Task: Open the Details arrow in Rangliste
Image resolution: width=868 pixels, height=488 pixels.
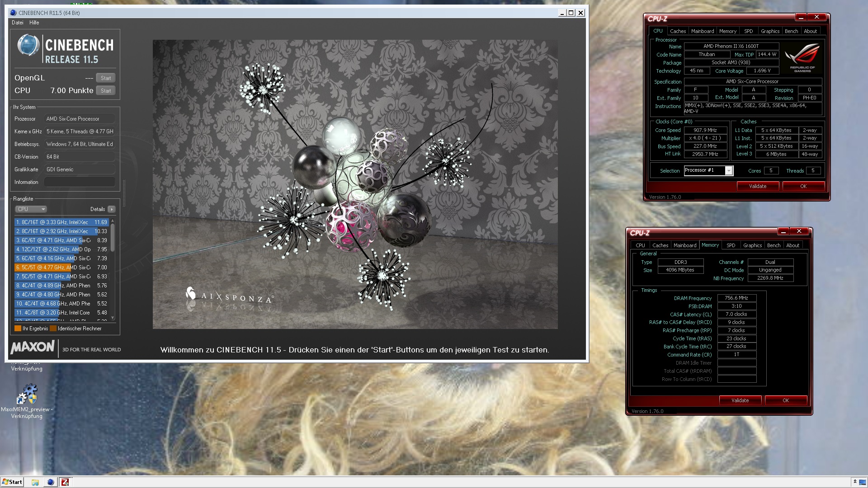Action: pyautogui.click(x=112, y=209)
